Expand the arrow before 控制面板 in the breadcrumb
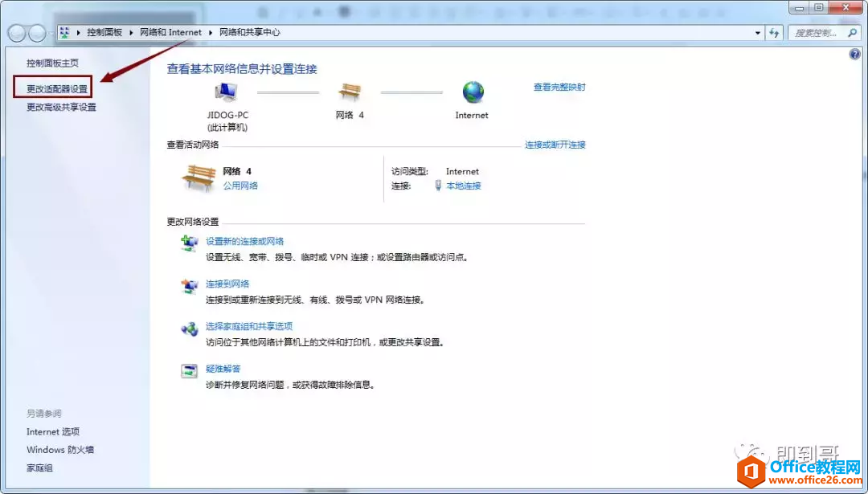 pos(79,33)
